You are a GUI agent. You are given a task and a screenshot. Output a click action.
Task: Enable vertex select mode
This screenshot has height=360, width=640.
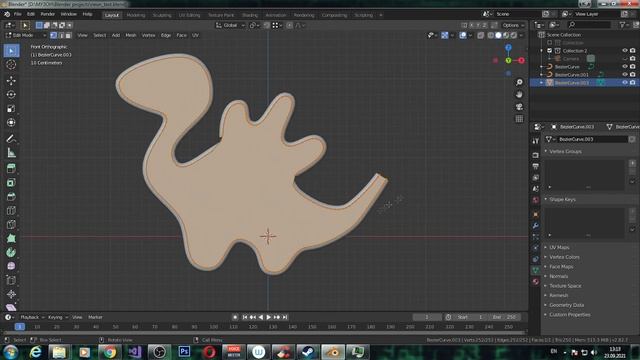(x=53, y=36)
